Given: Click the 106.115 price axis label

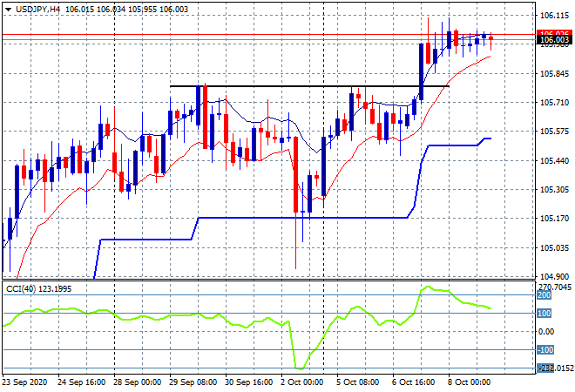Looking at the screenshot, I should [x=554, y=16].
